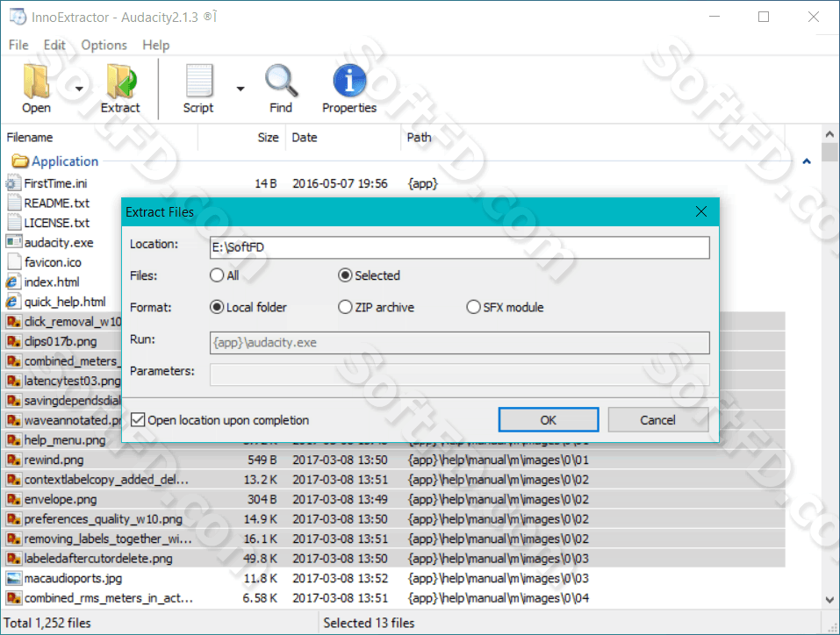Click the combined_rms_meters_in_act image icon
Viewport: 840px width, 635px height.
[13, 598]
